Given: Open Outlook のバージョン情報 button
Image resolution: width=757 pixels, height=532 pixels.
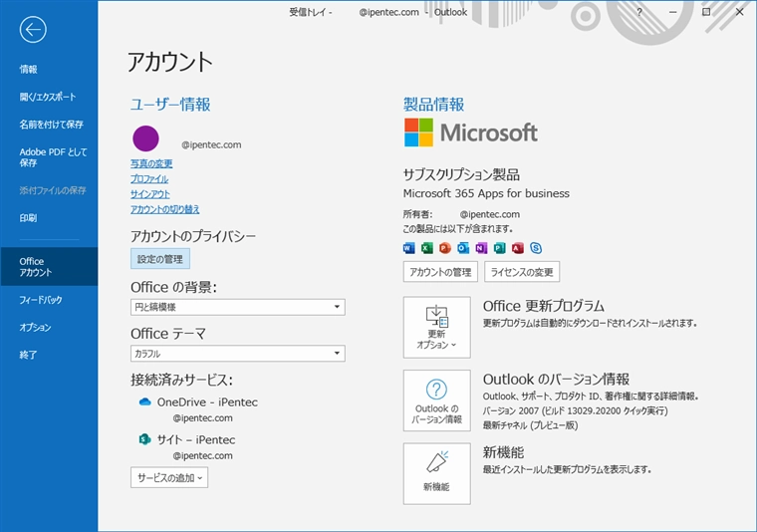Looking at the screenshot, I should point(437,400).
